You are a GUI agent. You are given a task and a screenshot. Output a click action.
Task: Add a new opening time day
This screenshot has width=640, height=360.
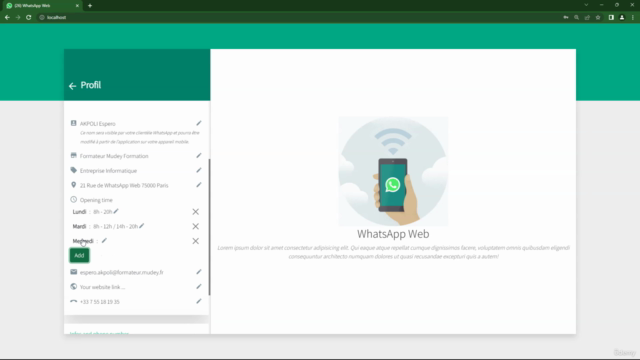tap(79, 255)
